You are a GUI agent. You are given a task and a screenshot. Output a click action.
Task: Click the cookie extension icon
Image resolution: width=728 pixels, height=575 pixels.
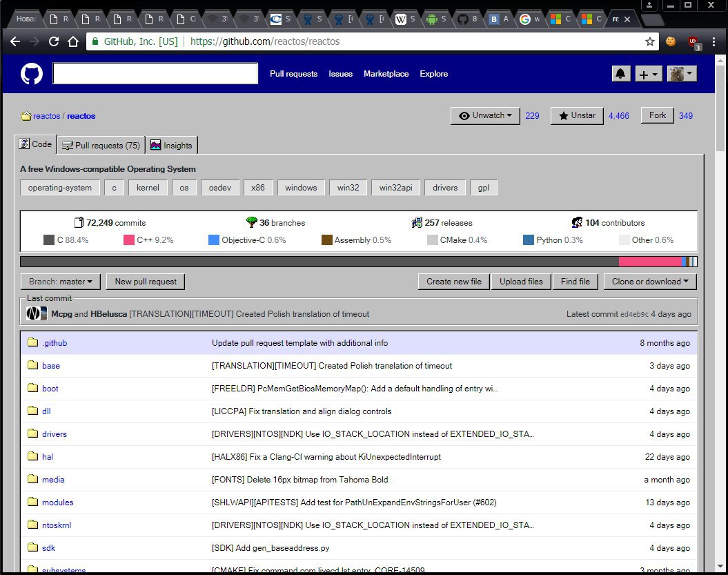tap(671, 42)
